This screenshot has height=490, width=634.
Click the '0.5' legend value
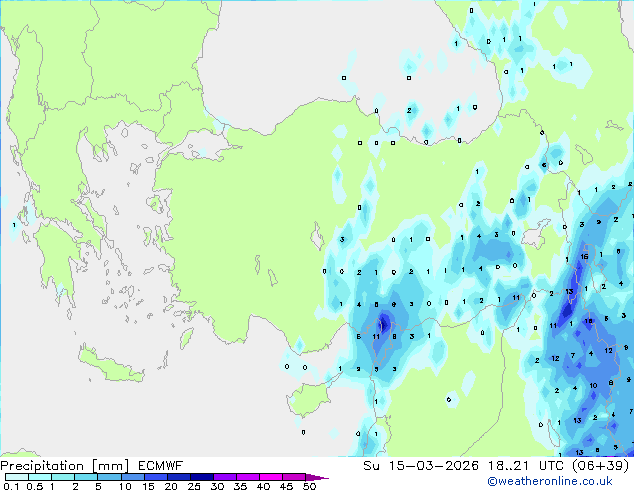35,486
